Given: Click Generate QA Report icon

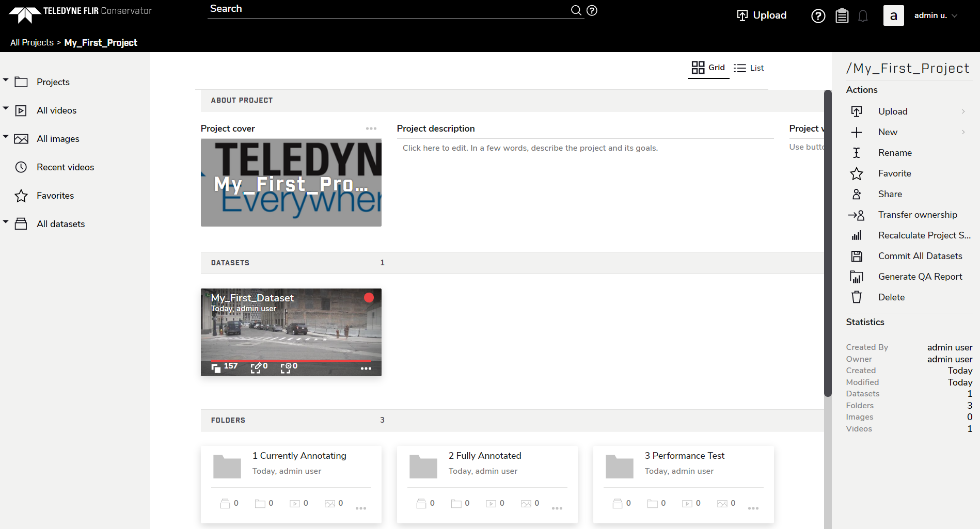Looking at the screenshot, I should [857, 277].
